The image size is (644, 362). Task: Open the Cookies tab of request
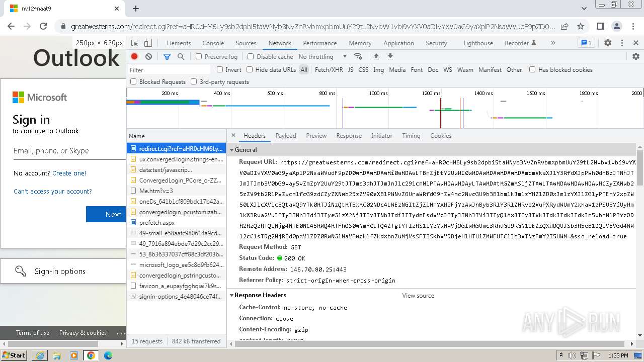441,136
